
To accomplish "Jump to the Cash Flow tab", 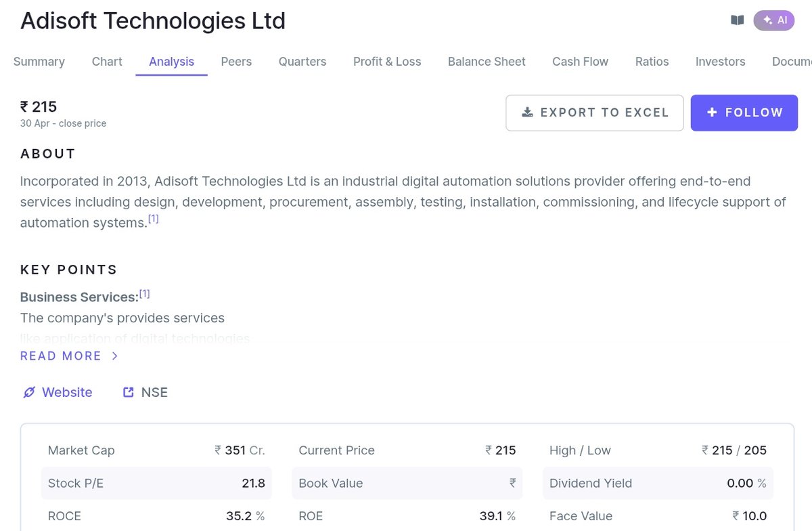I will 580,62.
